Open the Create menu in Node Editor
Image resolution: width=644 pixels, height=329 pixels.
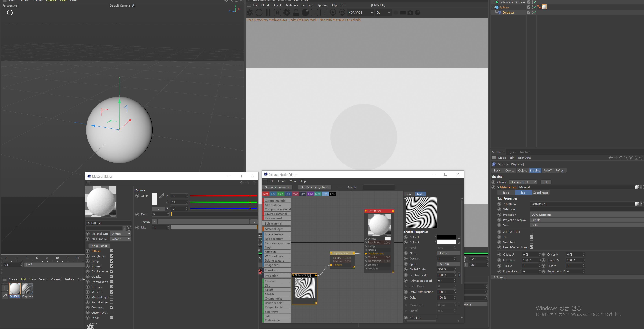[x=282, y=181]
